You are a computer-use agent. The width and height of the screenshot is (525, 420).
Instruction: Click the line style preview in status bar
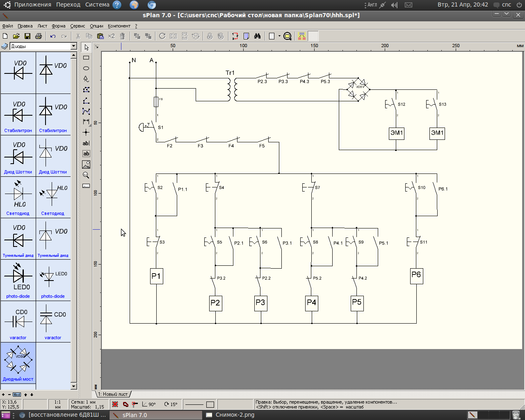coord(194,404)
